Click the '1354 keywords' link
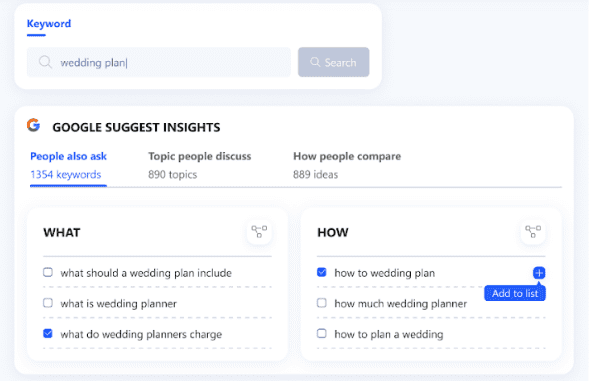The image size is (589, 381). tap(66, 175)
